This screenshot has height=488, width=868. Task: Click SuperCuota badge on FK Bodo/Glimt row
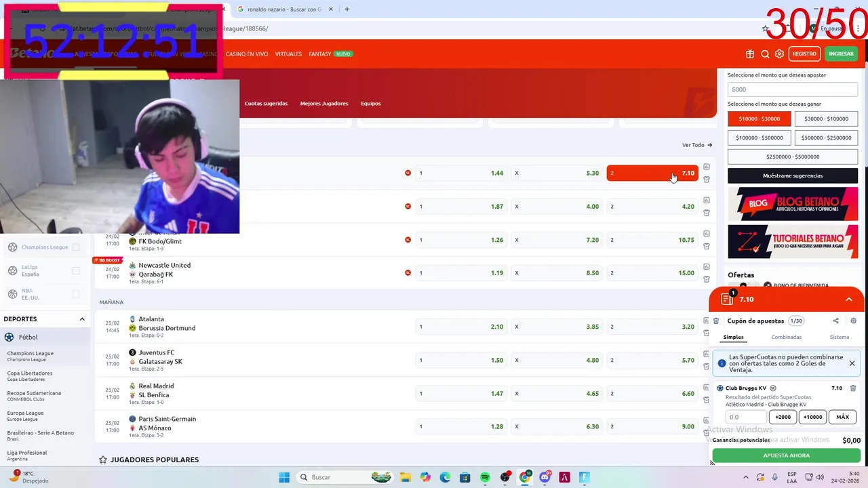(408, 240)
